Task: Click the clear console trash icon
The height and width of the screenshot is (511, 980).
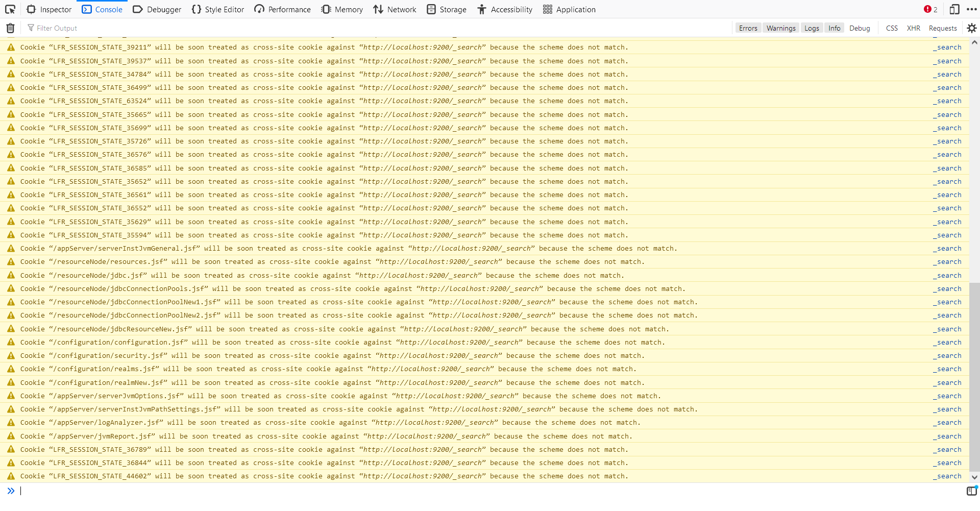Action: click(x=9, y=28)
